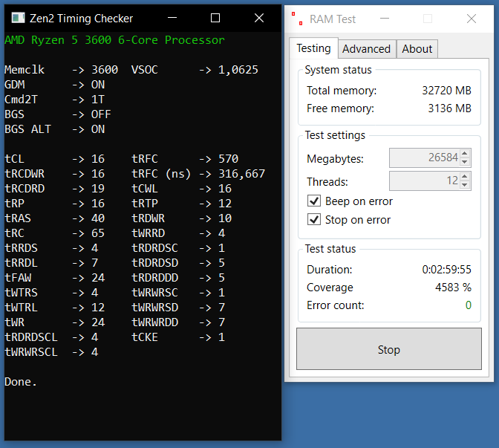Viewport: 499px width, 448px height.
Task: Minimize the Zen2 Timing Checker window
Action: (x=172, y=18)
